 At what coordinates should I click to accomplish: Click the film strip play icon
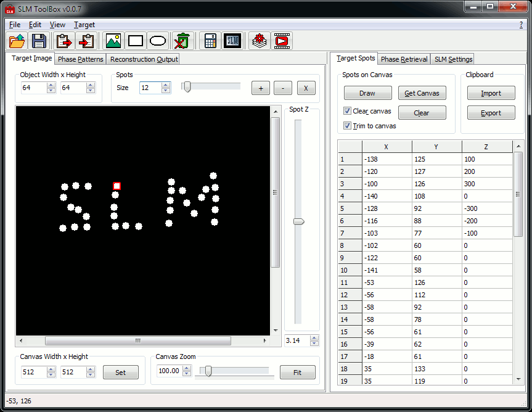[282, 41]
